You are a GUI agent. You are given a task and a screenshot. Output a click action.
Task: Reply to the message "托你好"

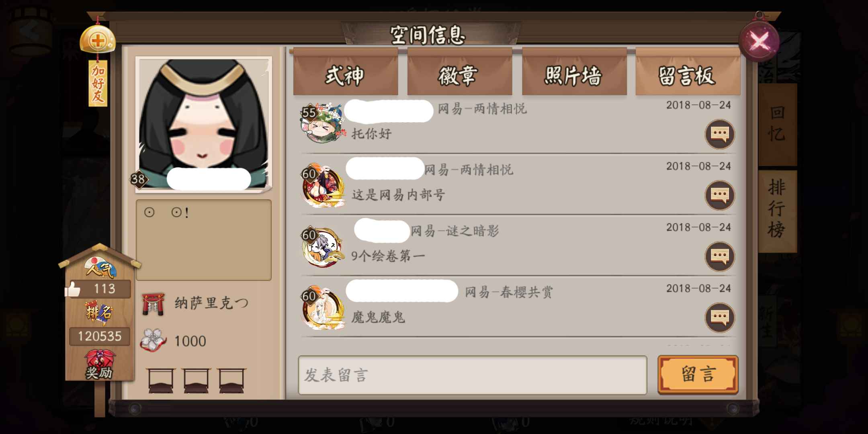[720, 134]
